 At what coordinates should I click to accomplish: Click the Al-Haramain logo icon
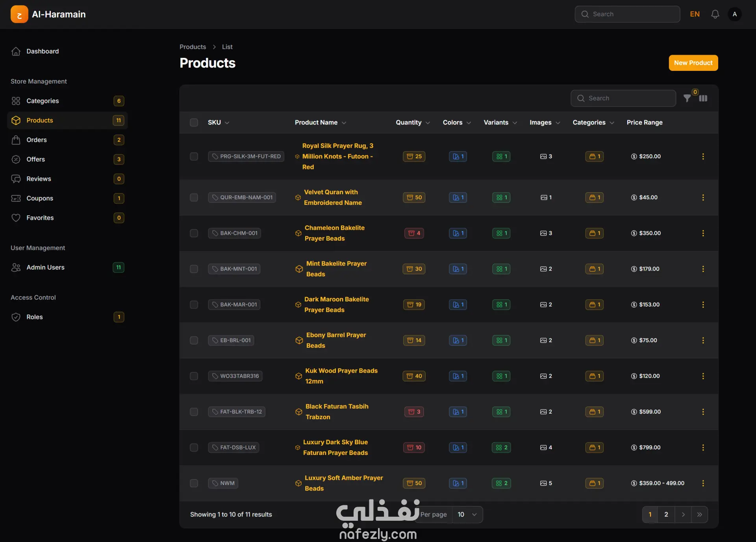[19, 14]
